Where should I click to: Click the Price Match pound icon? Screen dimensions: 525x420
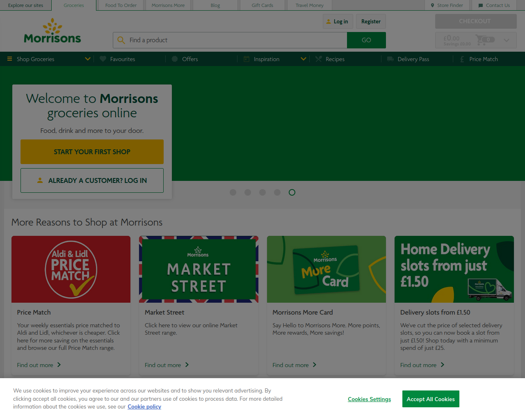462,59
